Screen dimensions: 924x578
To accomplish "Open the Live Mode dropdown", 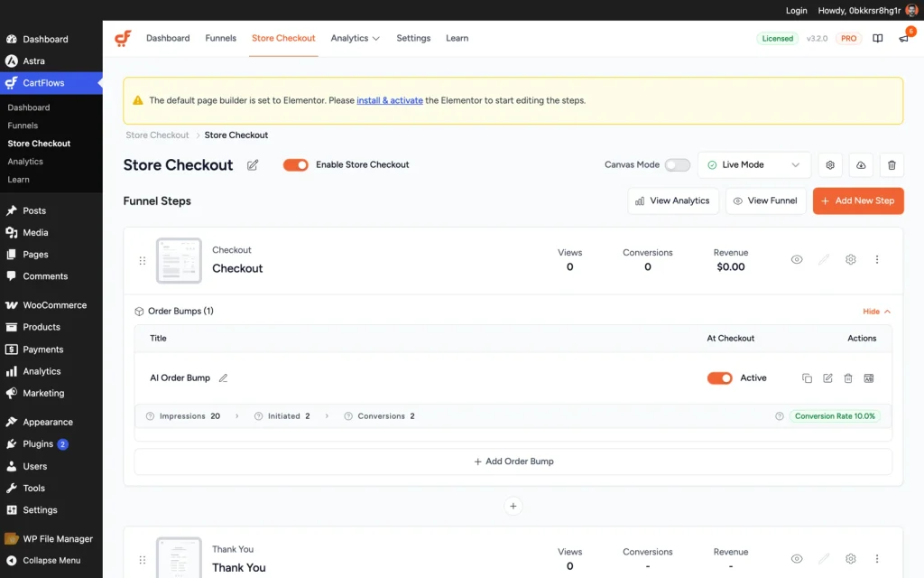I will [753, 165].
